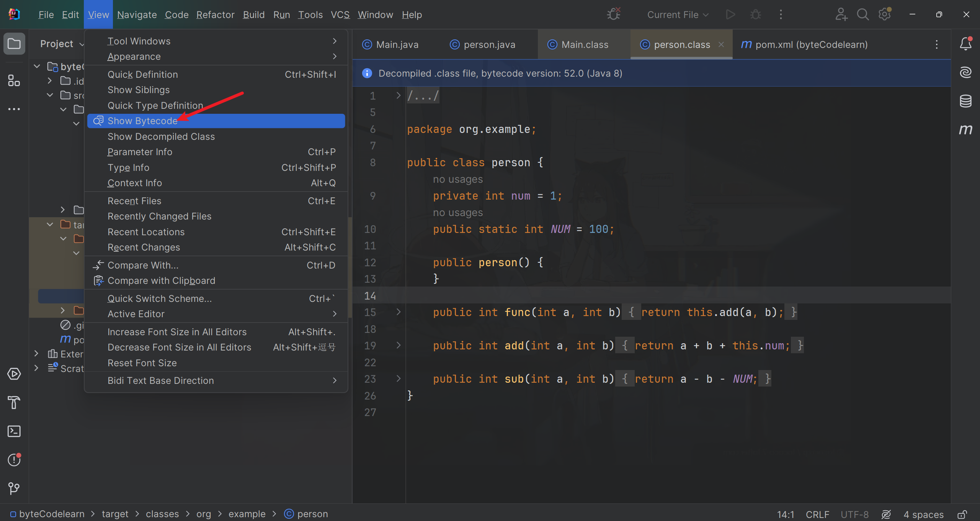Switch to the pom.xml (byteCodelearn) tab
Image resolution: width=980 pixels, height=521 pixels.
coord(805,44)
